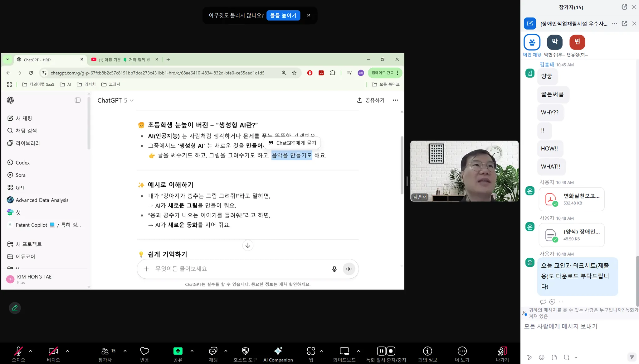This screenshot has height=364, width=639.
Task: Open Host Tools shield icon
Action: tap(245, 351)
